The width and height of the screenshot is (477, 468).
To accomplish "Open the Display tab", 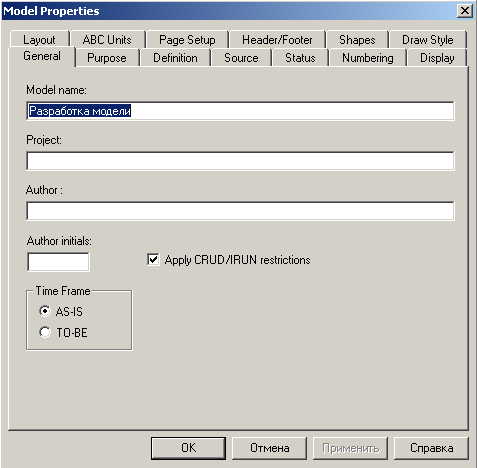I will [x=437, y=58].
